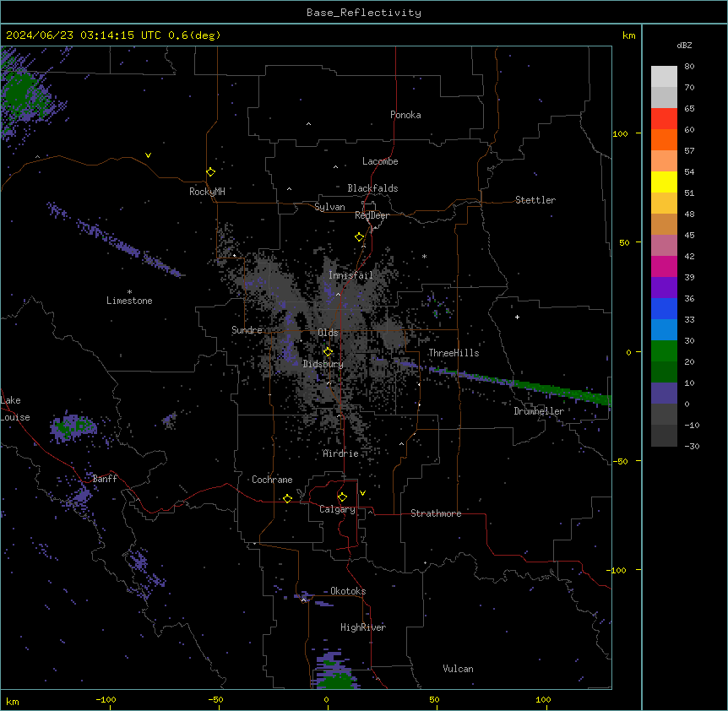728x711 pixels.
Task: Select the Lacombe city label
Action: [x=380, y=161]
